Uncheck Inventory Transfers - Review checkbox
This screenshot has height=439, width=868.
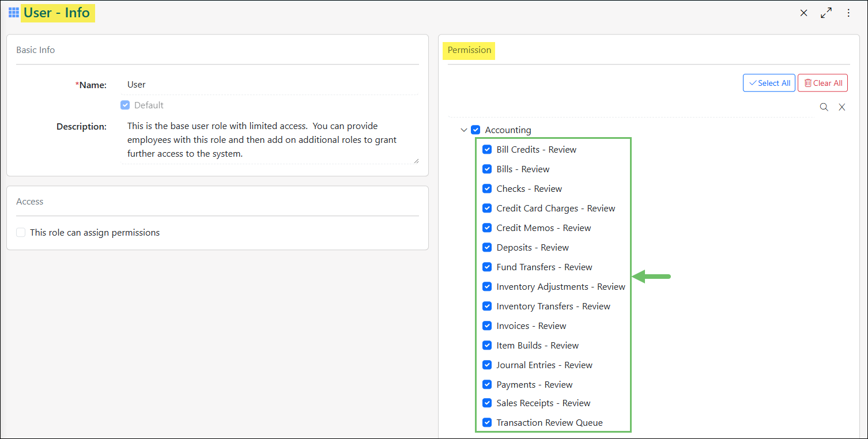(x=487, y=306)
